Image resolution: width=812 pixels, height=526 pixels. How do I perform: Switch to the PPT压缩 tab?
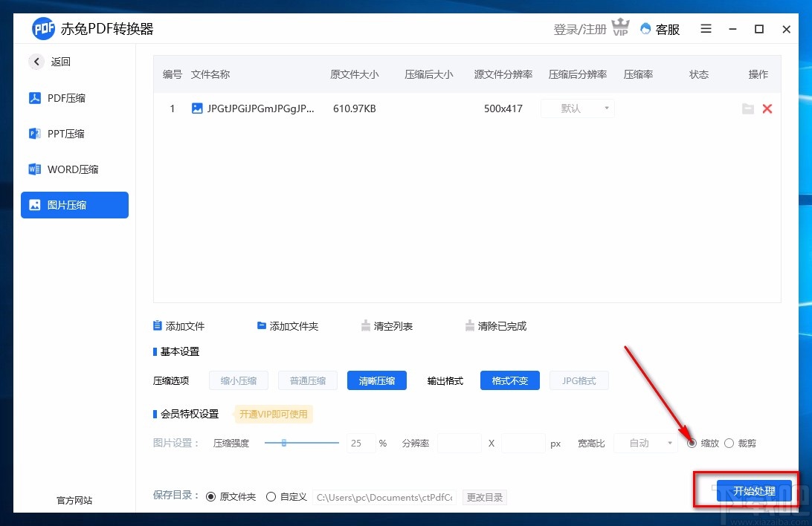pyautogui.click(x=34, y=134)
